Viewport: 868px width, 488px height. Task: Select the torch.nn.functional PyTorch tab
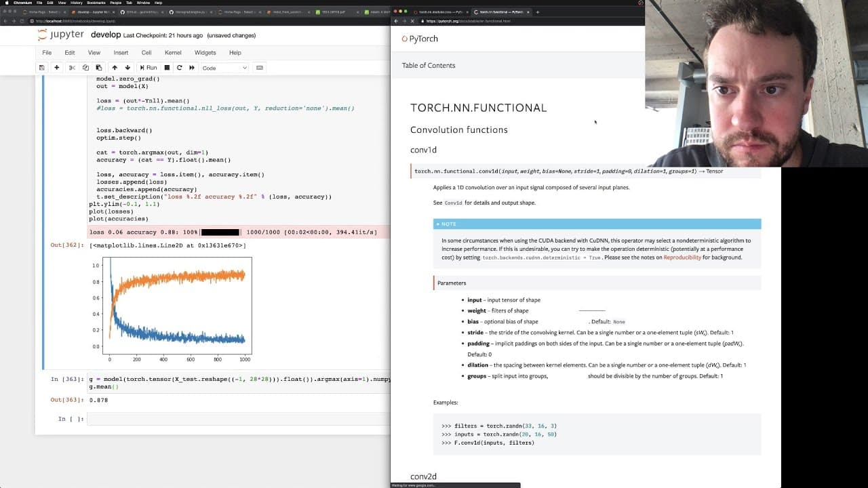(500, 12)
